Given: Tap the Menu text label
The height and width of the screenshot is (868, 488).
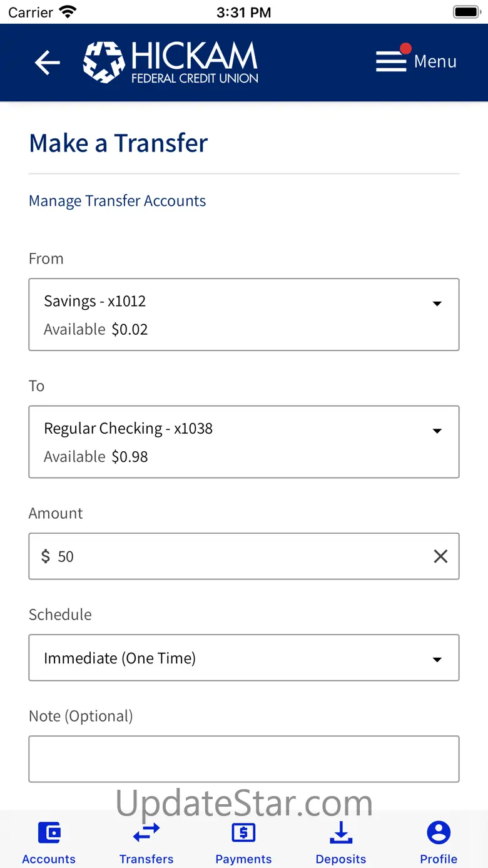Looking at the screenshot, I should coord(435,61).
